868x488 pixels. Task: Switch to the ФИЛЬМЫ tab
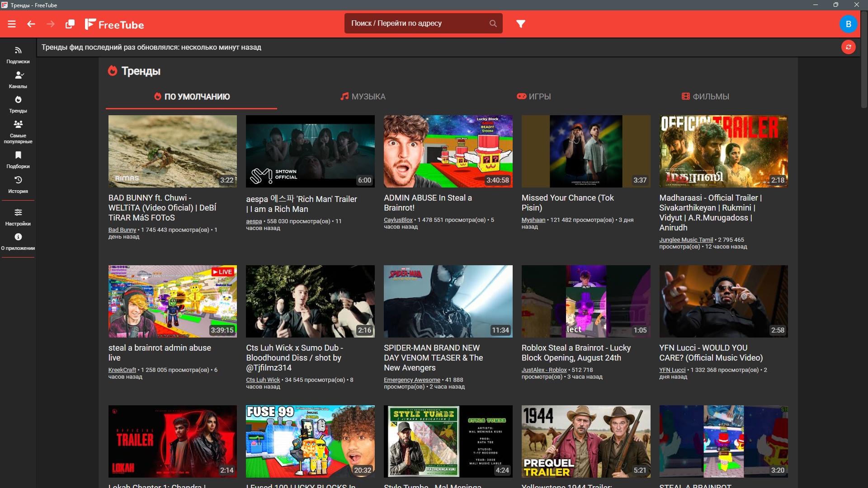coord(705,97)
